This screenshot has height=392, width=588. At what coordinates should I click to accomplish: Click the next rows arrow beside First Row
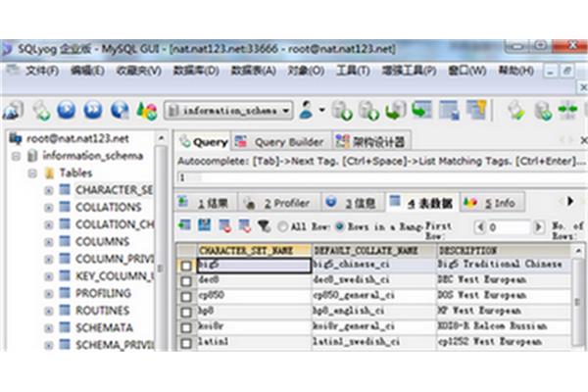click(x=538, y=227)
